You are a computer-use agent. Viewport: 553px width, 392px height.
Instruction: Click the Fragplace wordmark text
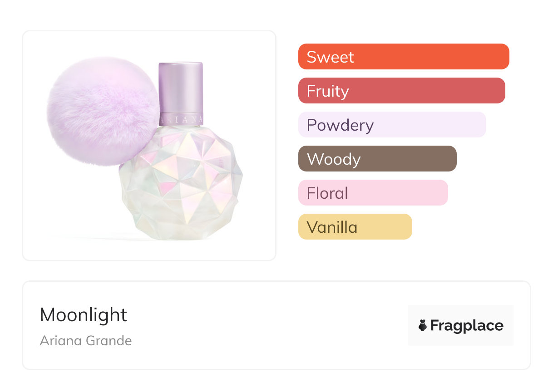[467, 326]
